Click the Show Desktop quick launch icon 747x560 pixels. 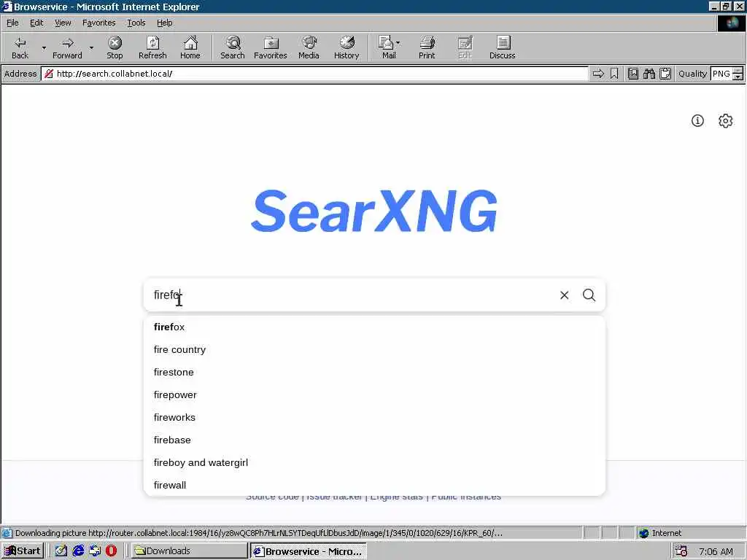pyautogui.click(x=95, y=551)
